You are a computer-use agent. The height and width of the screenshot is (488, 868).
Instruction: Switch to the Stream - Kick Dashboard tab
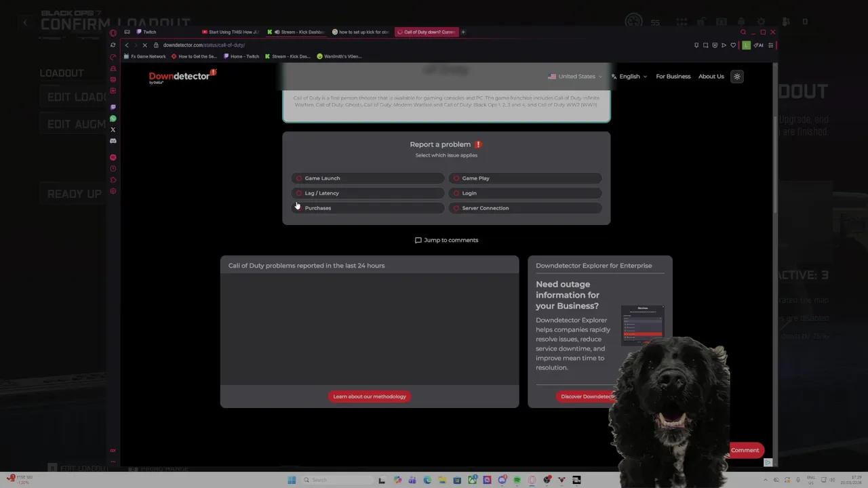(296, 32)
